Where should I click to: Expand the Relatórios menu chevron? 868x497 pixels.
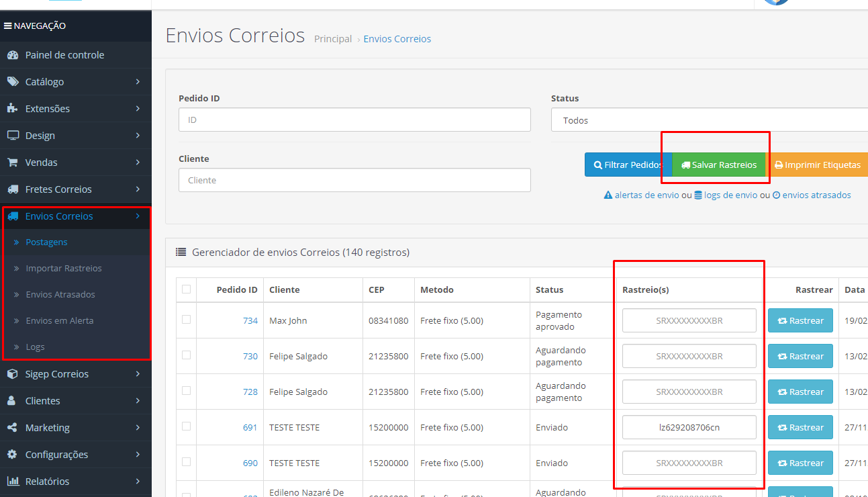tap(138, 482)
